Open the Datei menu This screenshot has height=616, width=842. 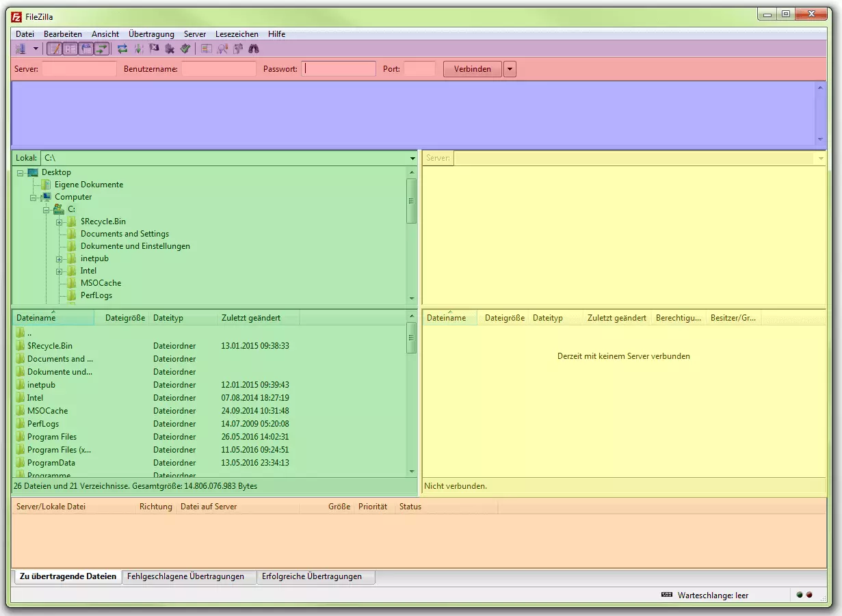pos(25,34)
